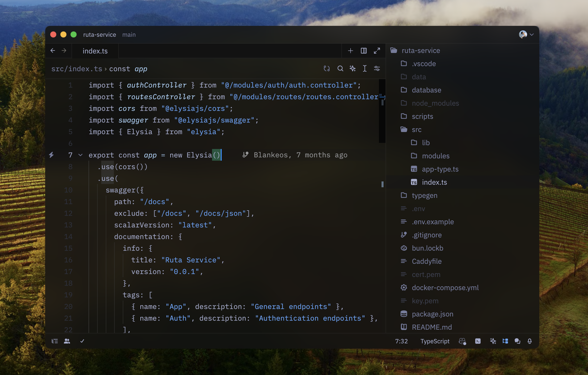Open docker-compose.yml file
This screenshot has height=375, width=588.
pos(462,288)
